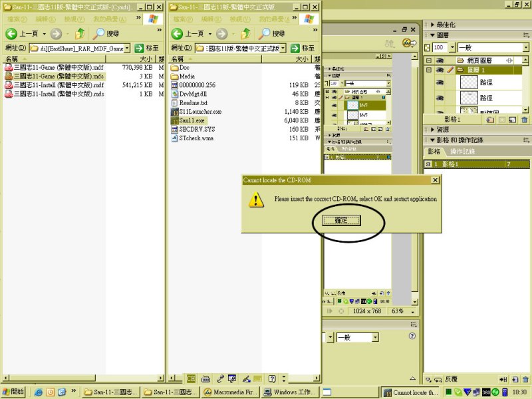Click the 移至 Go button in left Explorer
Screen dimensions: 532x399
[x=146, y=48]
